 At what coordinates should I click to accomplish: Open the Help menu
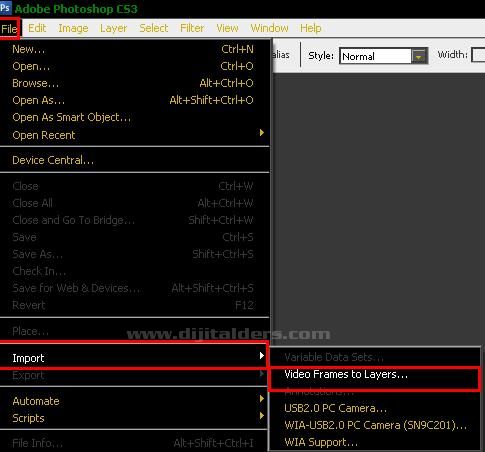pyautogui.click(x=311, y=28)
